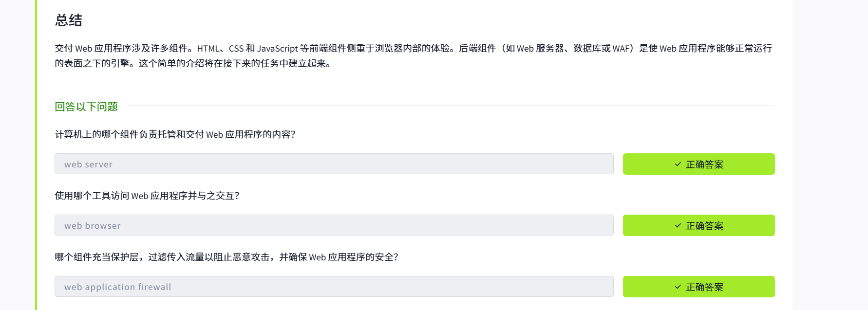Select the 总结 section heading
The height and width of the screenshot is (310, 868).
click(x=68, y=20)
